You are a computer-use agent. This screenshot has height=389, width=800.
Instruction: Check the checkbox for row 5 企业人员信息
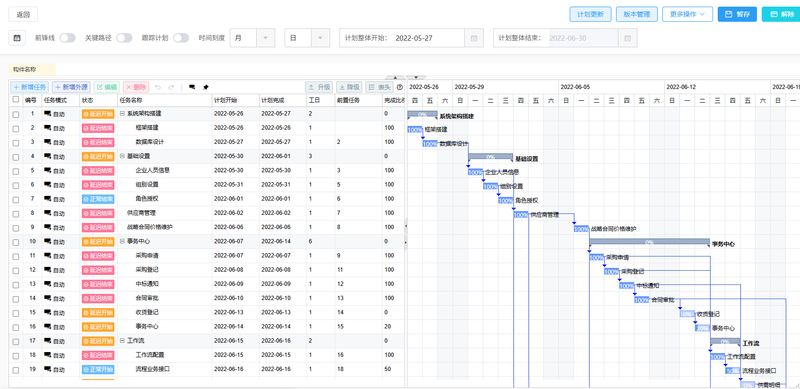[x=16, y=171]
